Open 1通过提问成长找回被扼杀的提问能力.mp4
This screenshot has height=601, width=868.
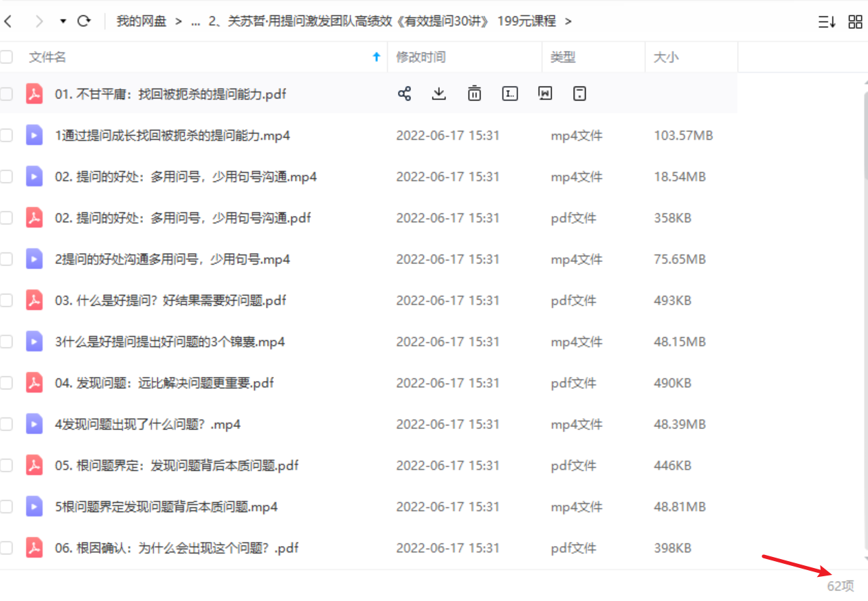click(173, 135)
